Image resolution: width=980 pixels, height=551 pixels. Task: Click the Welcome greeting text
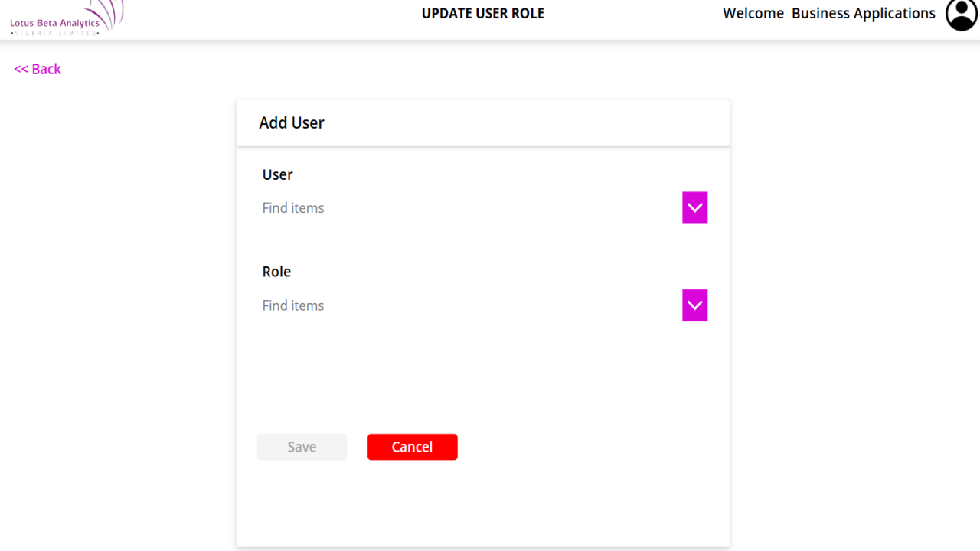(753, 14)
